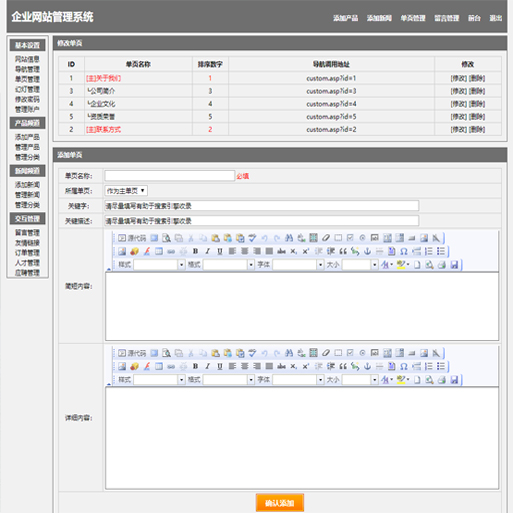Click the 单页名称 input field
The width and height of the screenshot is (513, 513).
pos(170,176)
